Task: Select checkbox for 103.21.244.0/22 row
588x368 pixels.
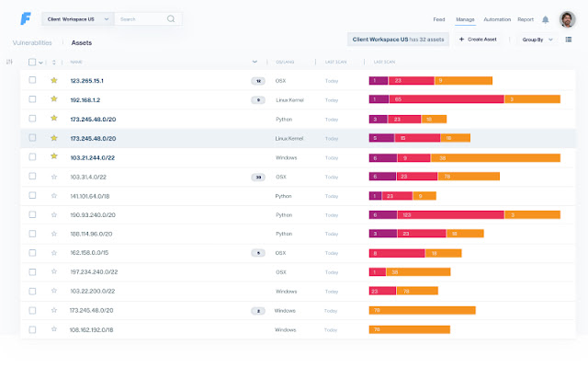Action: (x=33, y=157)
